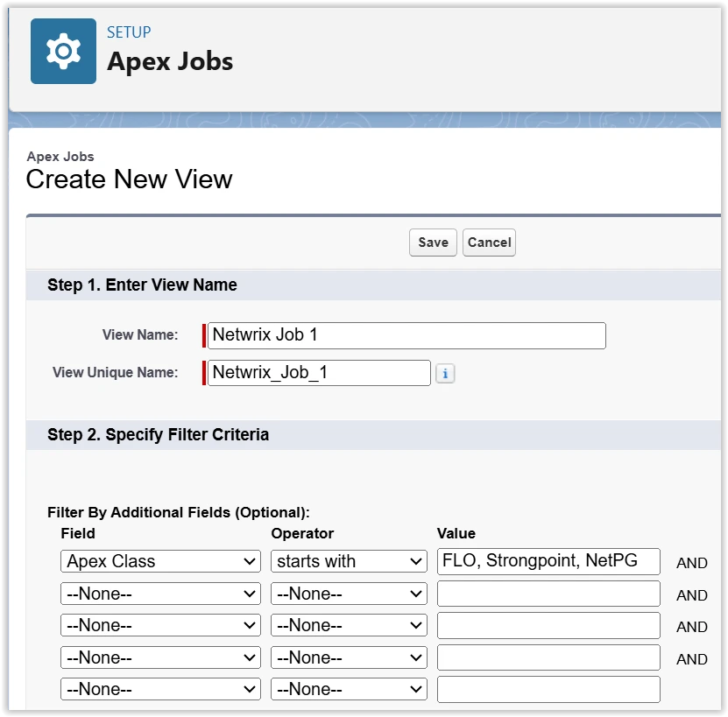The width and height of the screenshot is (728, 717).
Task: Open the third row Operator dropdown
Action: [349, 625]
